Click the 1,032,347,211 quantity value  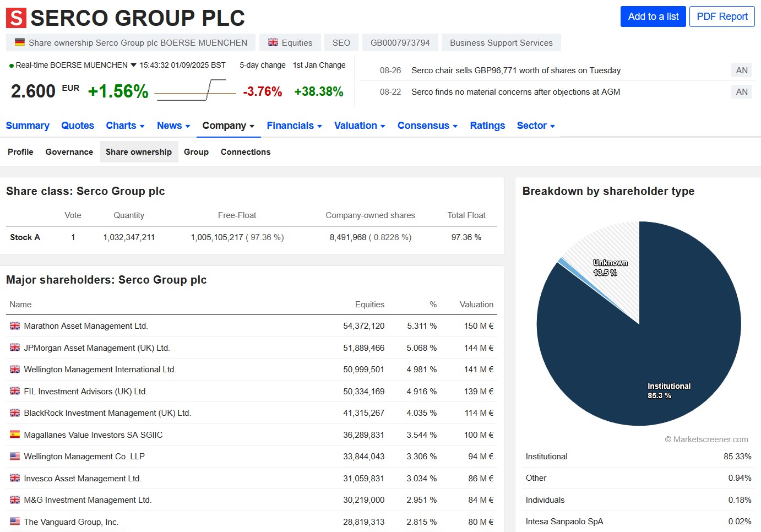[129, 237]
